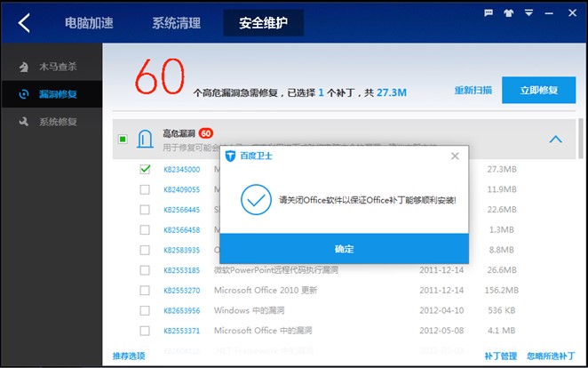Viewport: 588px width, 368px height.
Task: Open 系统修复 sidebar item
Action: pyautogui.click(x=52, y=122)
